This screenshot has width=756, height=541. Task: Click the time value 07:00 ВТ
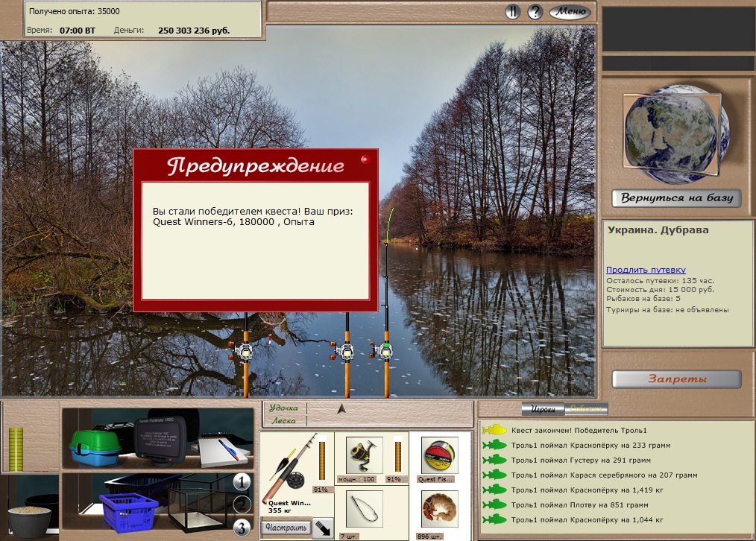click(x=78, y=31)
